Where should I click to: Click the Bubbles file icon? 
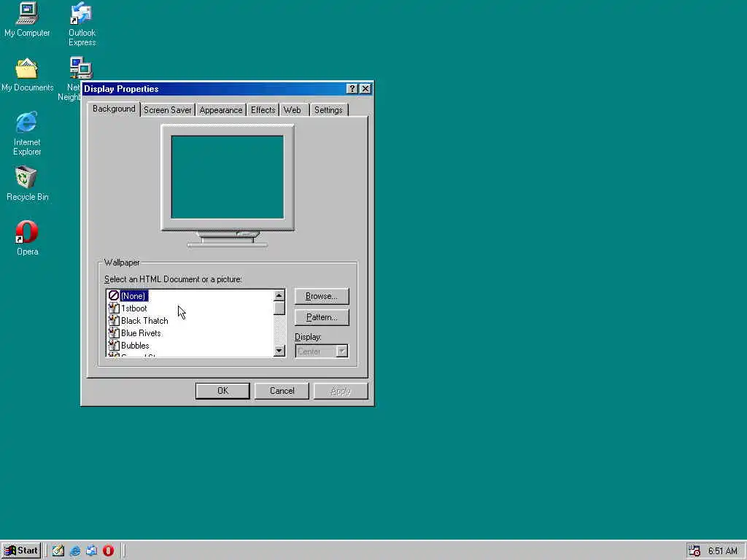tap(113, 345)
